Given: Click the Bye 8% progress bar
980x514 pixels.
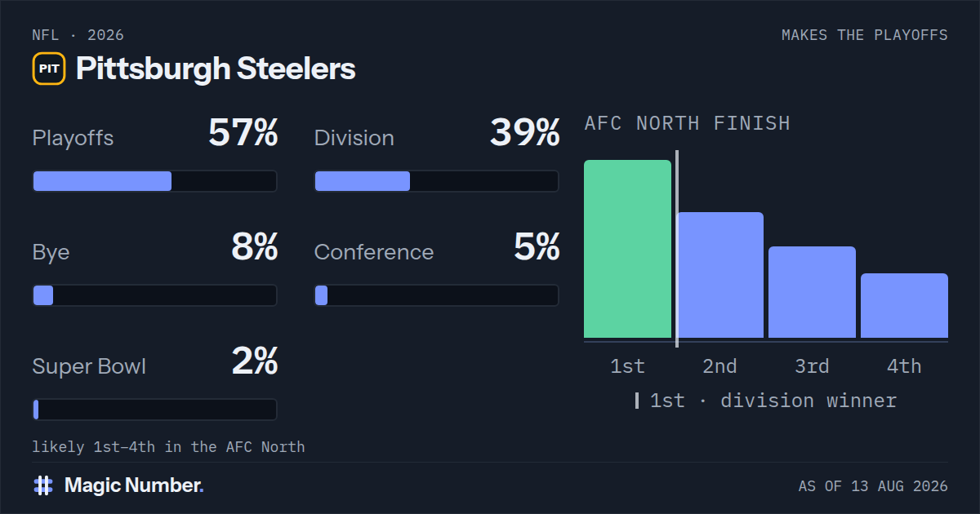Looking at the screenshot, I should (x=154, y=295).
